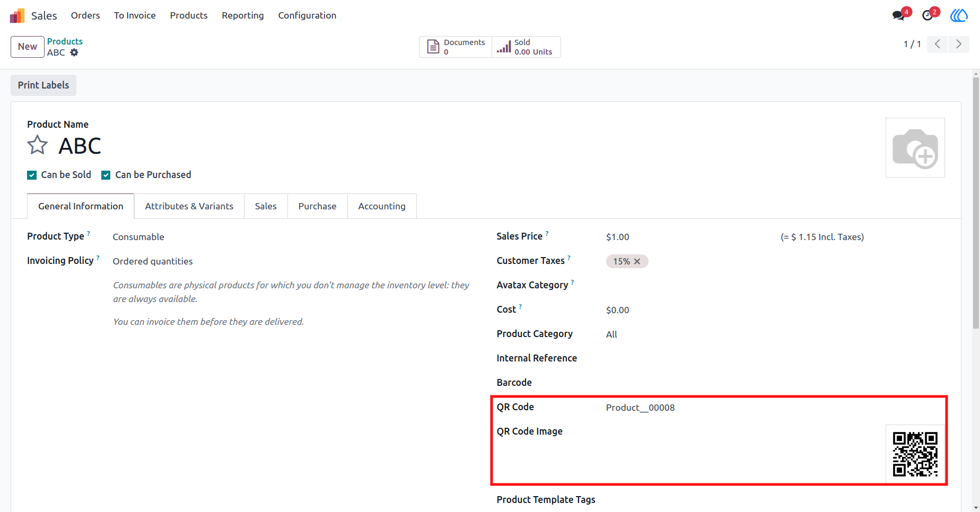Switch to the Purchase tab

click(x=317, y=206)
